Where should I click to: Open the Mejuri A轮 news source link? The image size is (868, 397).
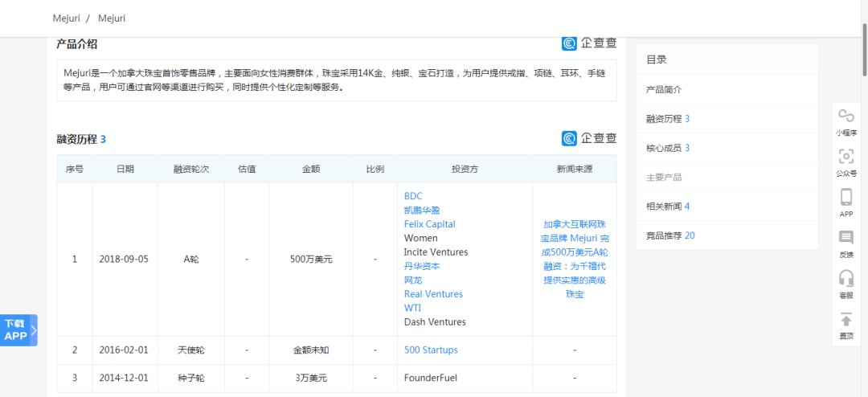575,259
